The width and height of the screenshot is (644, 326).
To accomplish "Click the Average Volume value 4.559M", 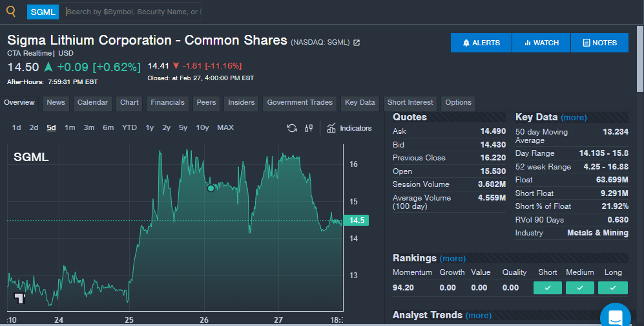I will pos(492,198).
